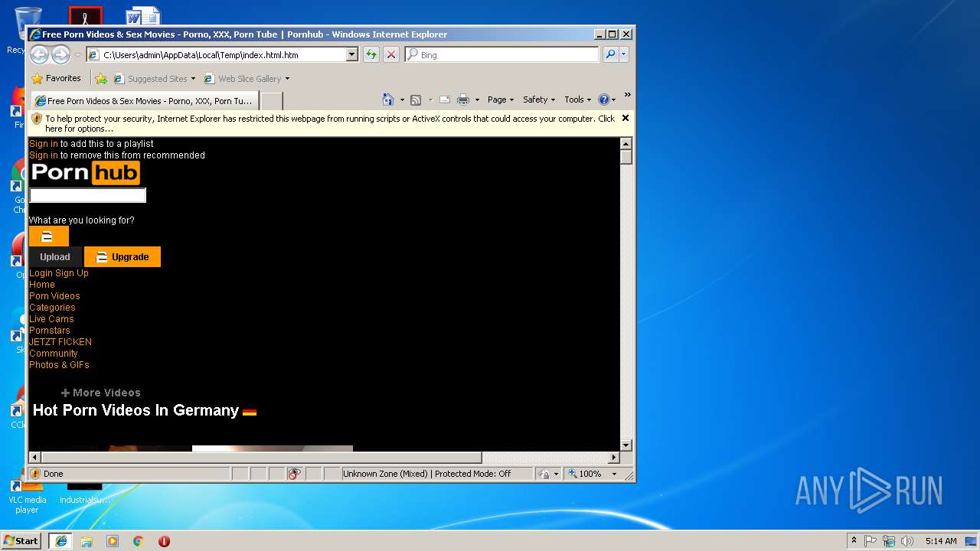Click the Home icon in command bar
The image size is (980, 551).
point(388,99)
